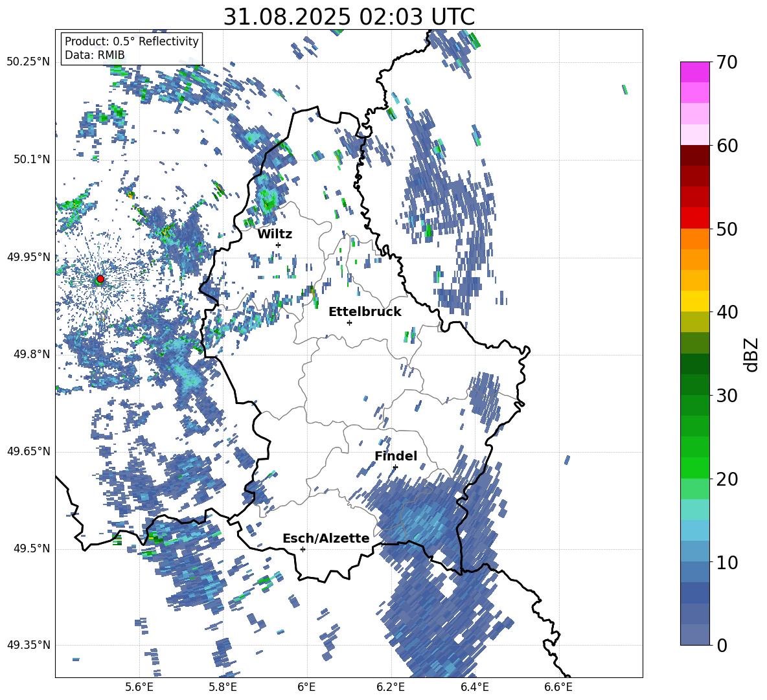This screenshot has width=767, height=700.
Task: Click the yellow colorbar segment above 40
Action: (x=694, y=301)
